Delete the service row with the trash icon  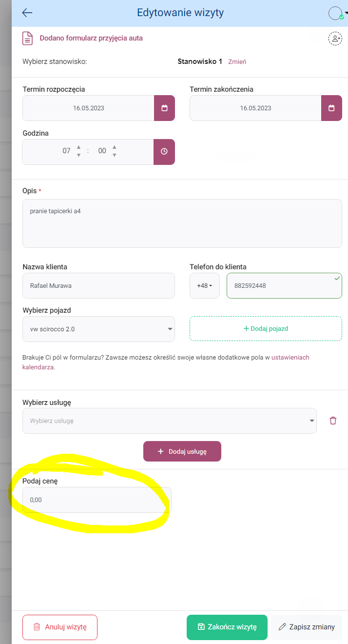pos(333,421)
